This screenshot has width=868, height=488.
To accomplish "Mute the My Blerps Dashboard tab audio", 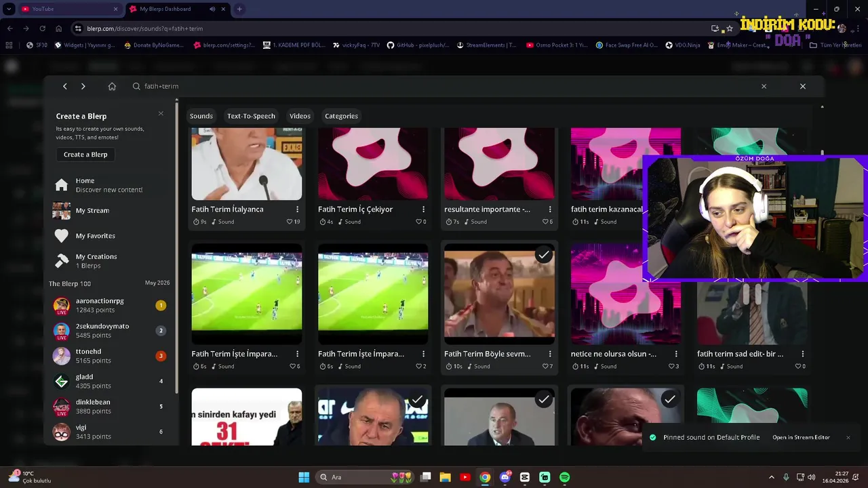I will [212, 9].
